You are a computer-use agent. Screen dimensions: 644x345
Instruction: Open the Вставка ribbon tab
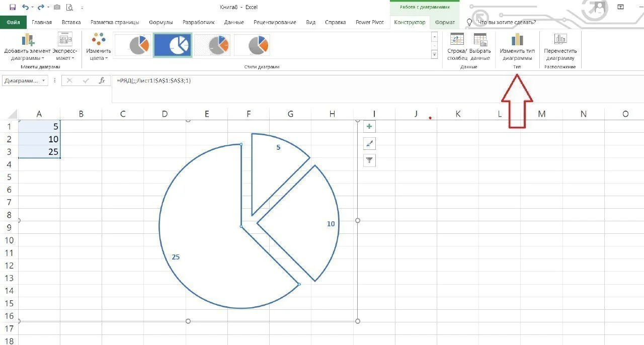pyautogui.click(x=71, y=22)
